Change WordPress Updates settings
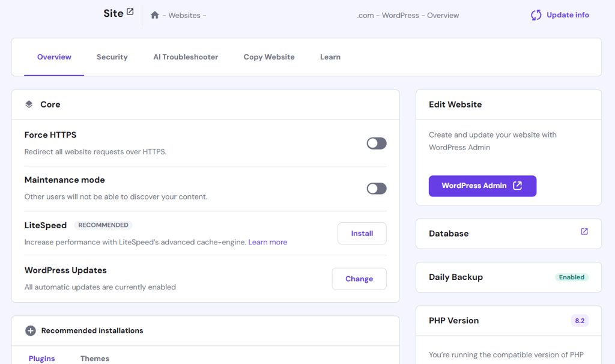 point(359,279)
